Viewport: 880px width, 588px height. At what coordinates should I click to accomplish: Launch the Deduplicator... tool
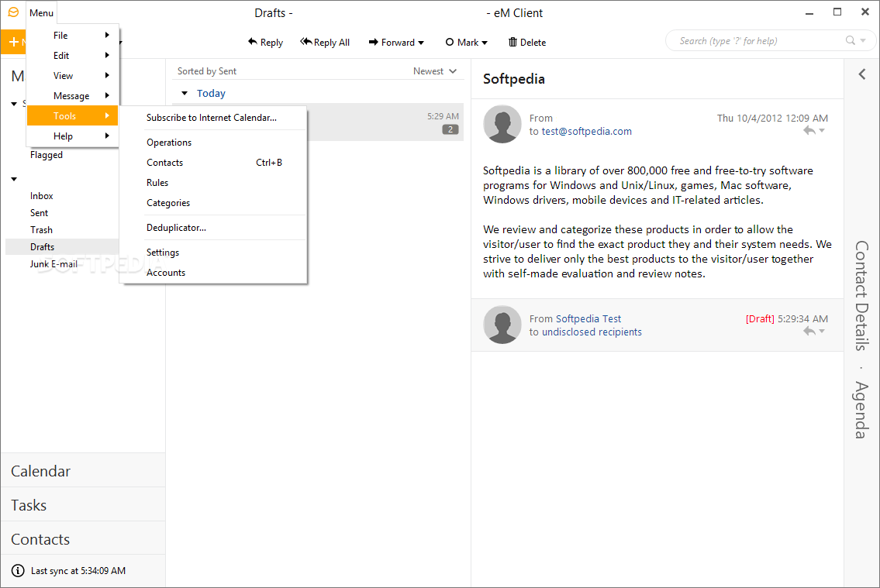pyautogui.click(x=213, y=228)
